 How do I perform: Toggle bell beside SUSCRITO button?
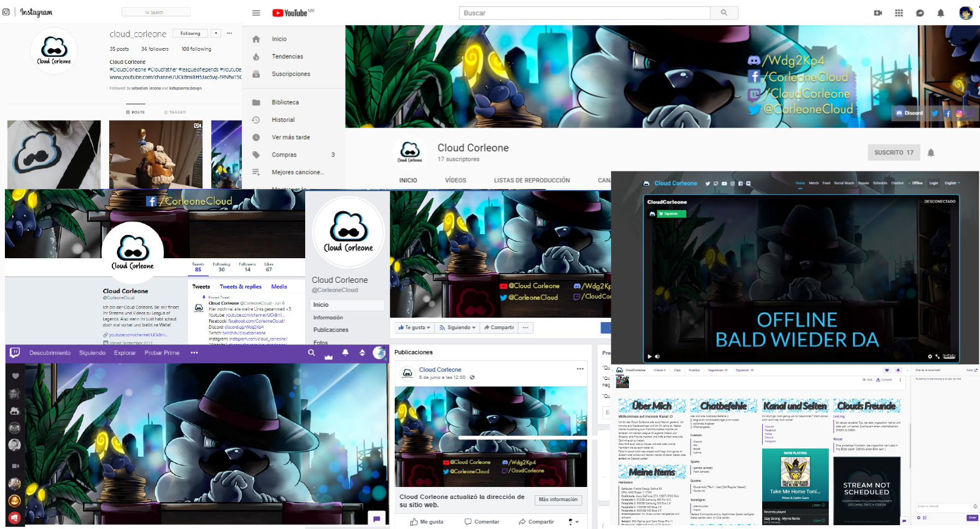931,153
